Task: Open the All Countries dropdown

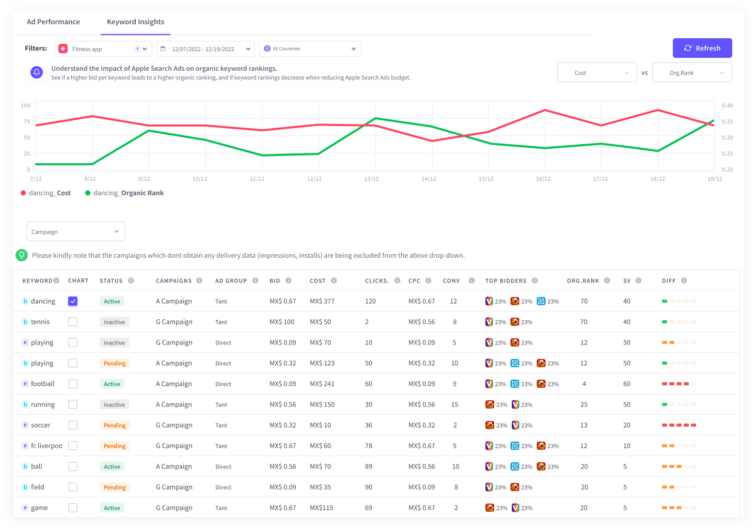Action: (309, 48)
